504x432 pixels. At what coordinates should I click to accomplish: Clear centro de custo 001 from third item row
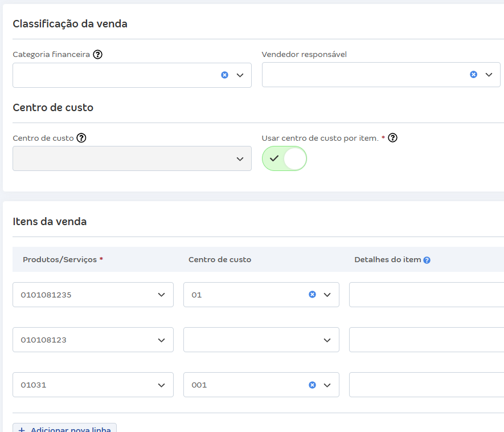pos(312,385)
